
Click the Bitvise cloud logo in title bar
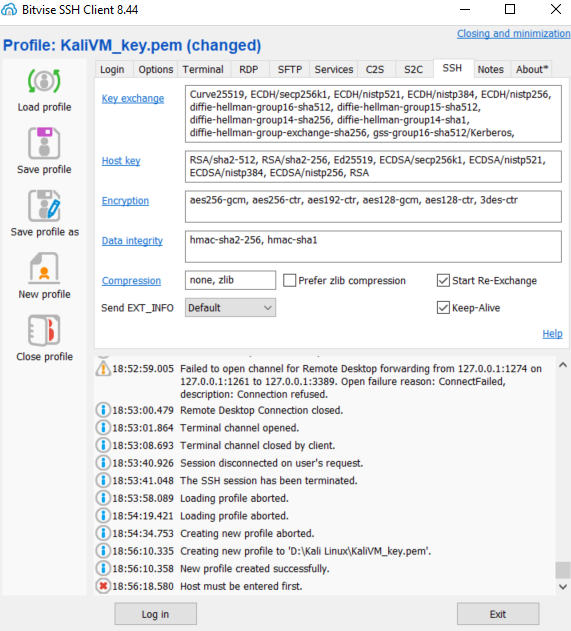point(9,9)
